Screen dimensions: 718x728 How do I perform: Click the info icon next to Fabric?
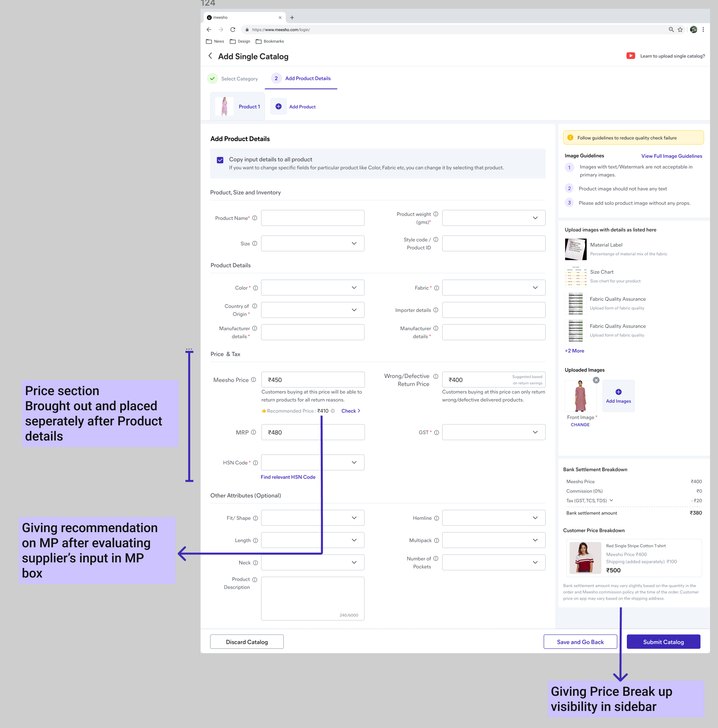[x=437, y=288]
